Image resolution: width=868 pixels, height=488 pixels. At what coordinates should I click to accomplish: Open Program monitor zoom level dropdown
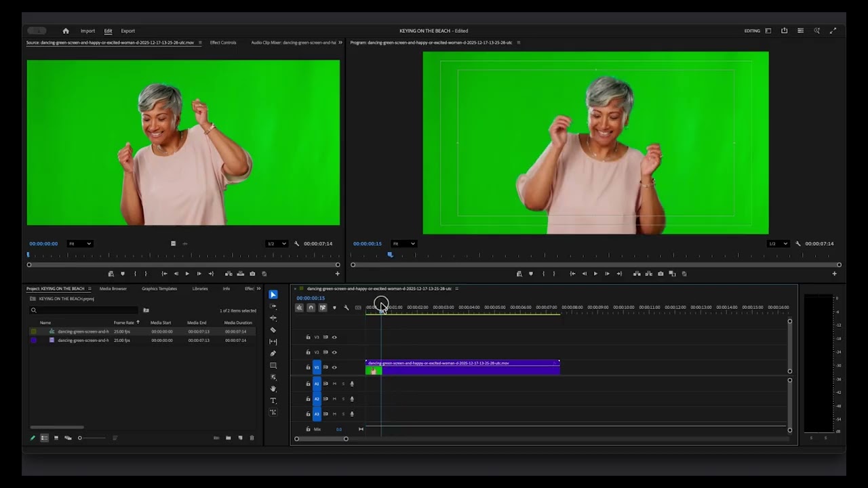click(x=403, y=243)
